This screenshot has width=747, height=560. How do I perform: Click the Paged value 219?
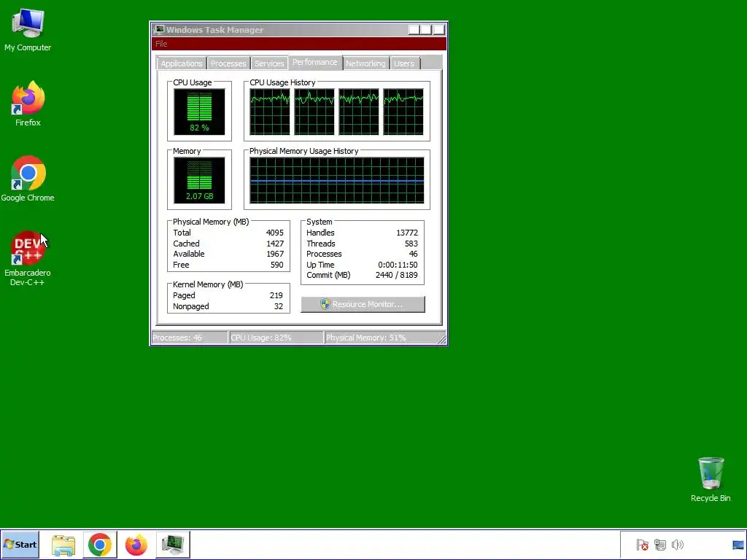(276, 295)
